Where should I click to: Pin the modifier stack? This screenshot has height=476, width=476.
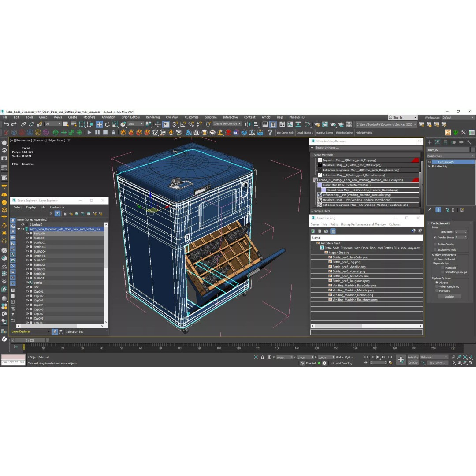pos(430,210)
